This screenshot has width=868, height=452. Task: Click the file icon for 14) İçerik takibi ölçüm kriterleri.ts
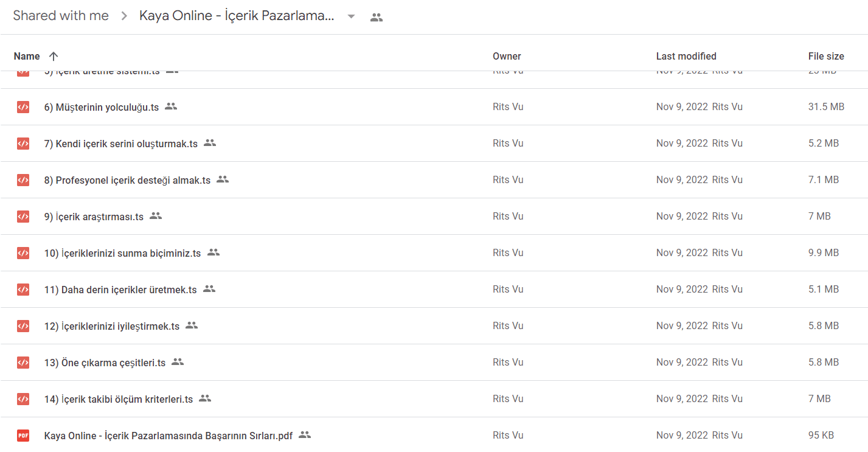(x=23, y=399)
